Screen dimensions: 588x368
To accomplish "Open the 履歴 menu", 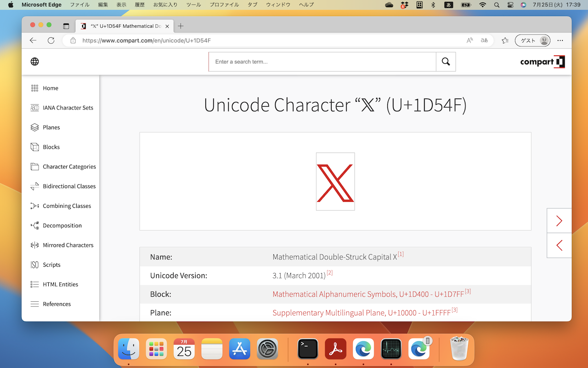I will [140, 5].
